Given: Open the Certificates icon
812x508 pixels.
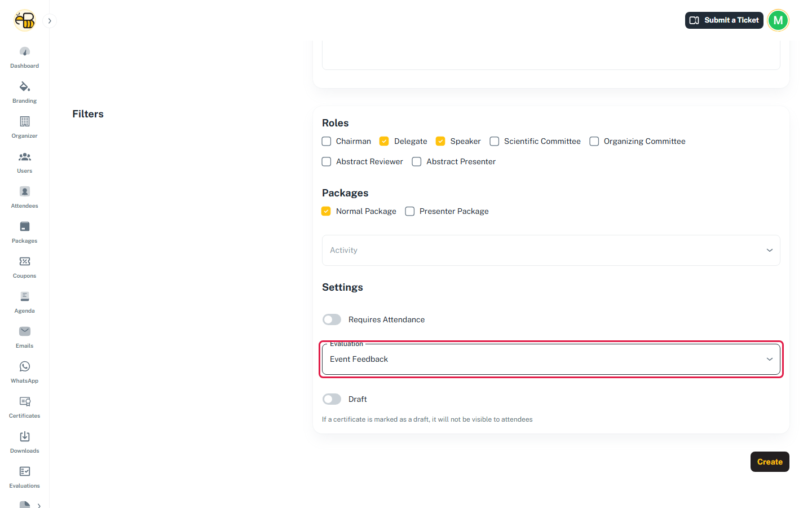Looking at the screenshot, I should [x=24, y=401].
